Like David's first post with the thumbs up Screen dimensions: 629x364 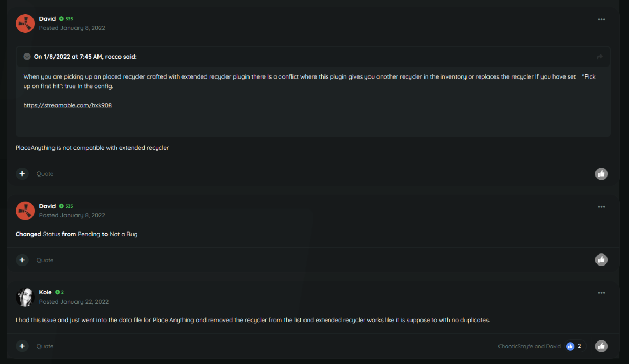pos(601,173)
